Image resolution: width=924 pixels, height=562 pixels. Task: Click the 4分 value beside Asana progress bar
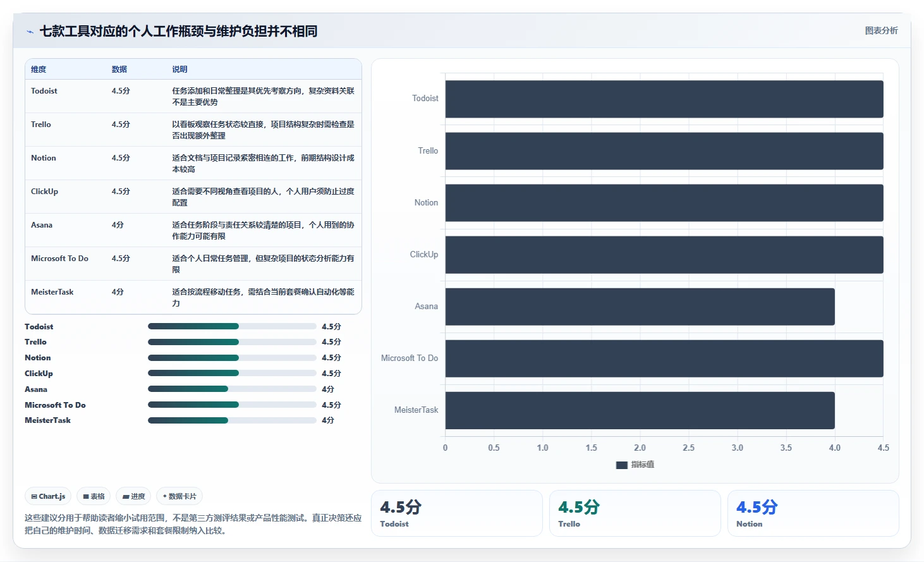click(328, 389)
